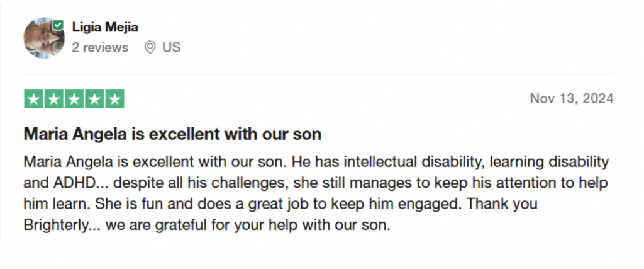Click the location pin icon
The height and width of the screenshot is (269, 644).
(150, 47)
